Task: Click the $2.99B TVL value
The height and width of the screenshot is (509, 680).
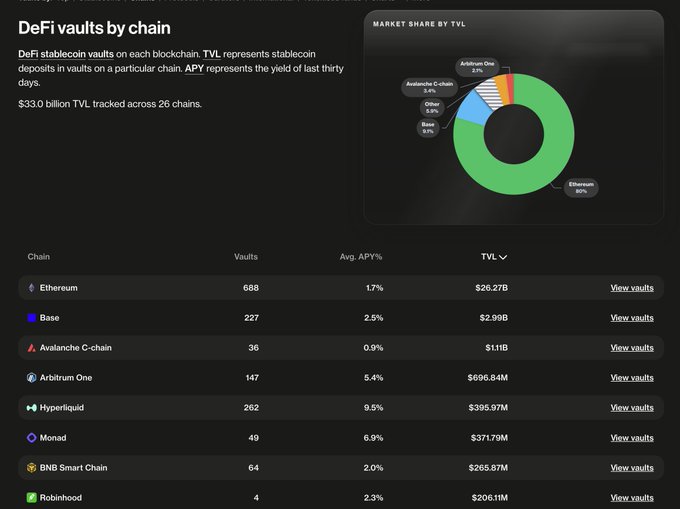Action: pyautogui.click(x=494, y=318)
